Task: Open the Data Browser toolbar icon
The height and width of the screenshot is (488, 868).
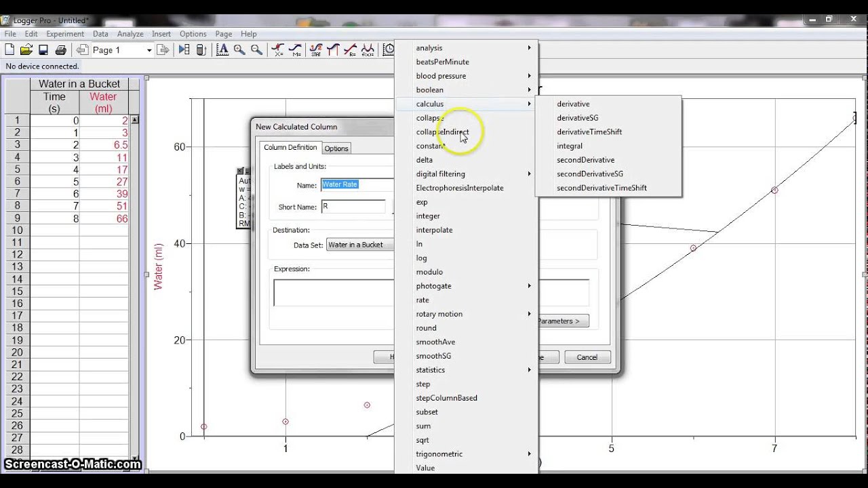Action: click(184, 49)
